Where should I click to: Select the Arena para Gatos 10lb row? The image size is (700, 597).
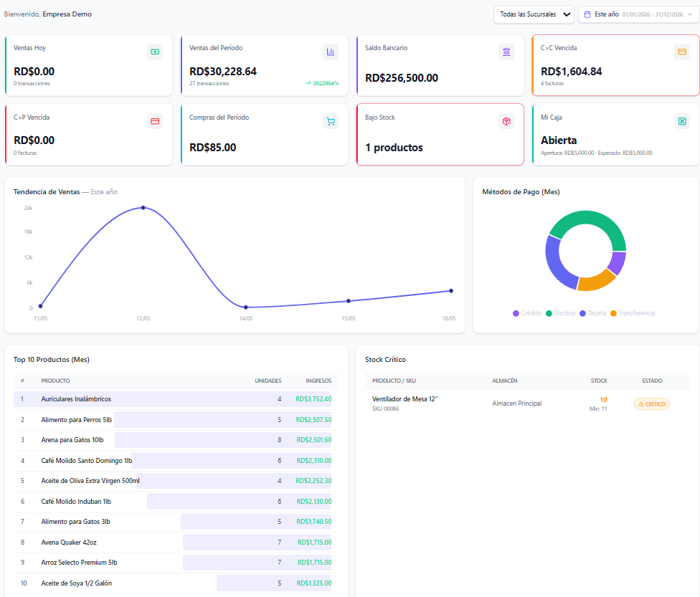[x=176, y=440]
